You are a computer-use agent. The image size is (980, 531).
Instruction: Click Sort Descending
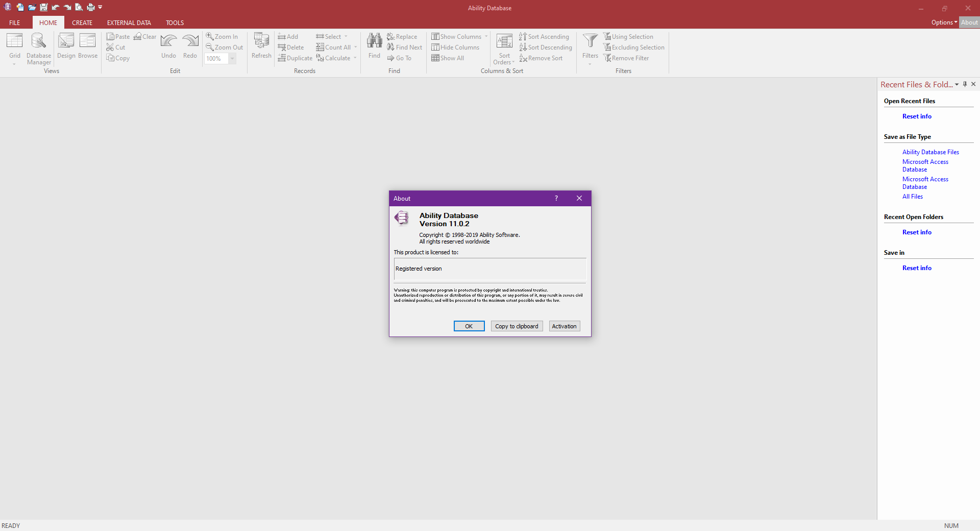546,47
